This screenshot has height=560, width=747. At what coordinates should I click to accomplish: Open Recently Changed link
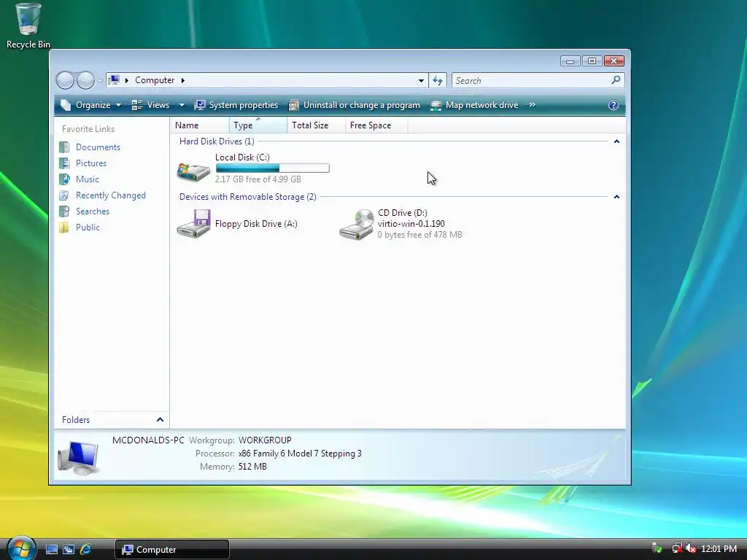(111, 195)
